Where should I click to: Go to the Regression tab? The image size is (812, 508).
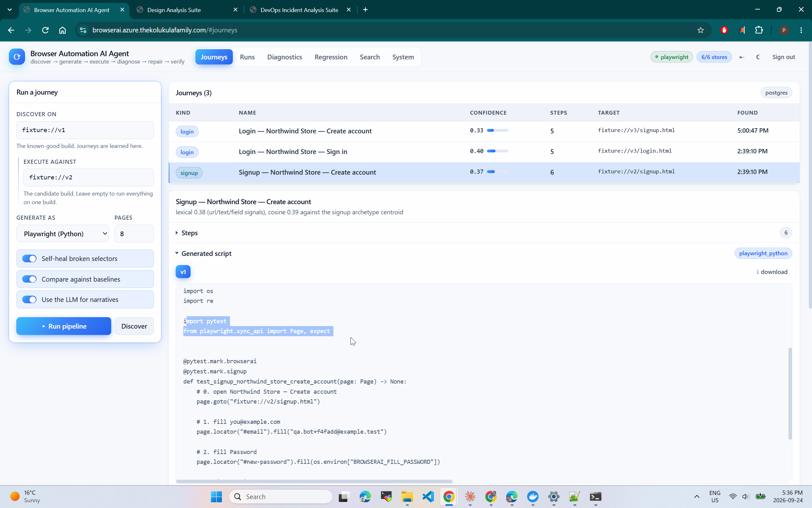pyautogui.click(x=331, y=57)
